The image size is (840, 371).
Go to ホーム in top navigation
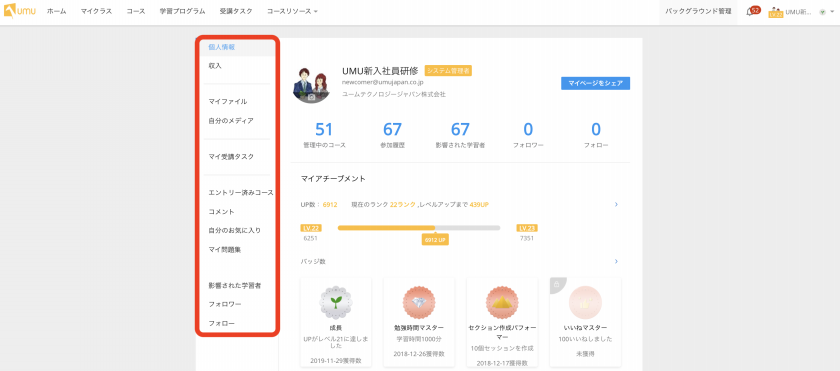[x=56, y=11]
